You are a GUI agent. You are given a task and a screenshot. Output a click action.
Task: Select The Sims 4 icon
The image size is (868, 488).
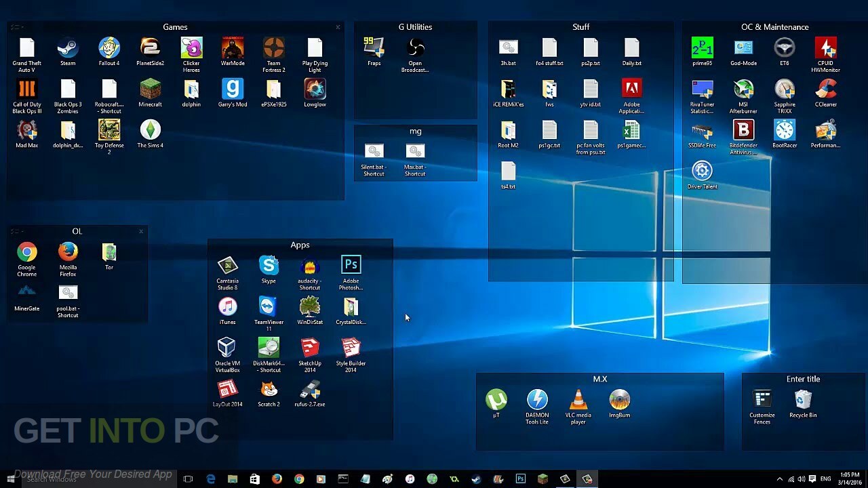(150, 134)
